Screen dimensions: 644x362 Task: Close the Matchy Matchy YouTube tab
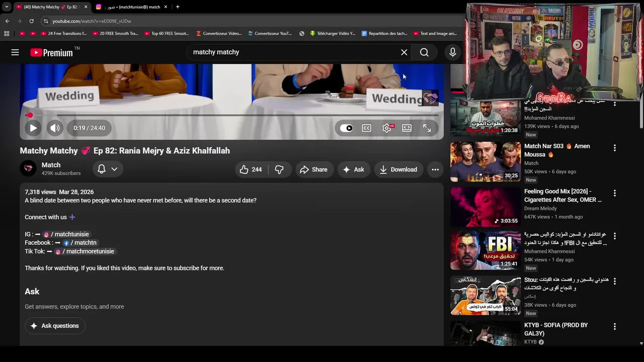(x=86, y=7)
